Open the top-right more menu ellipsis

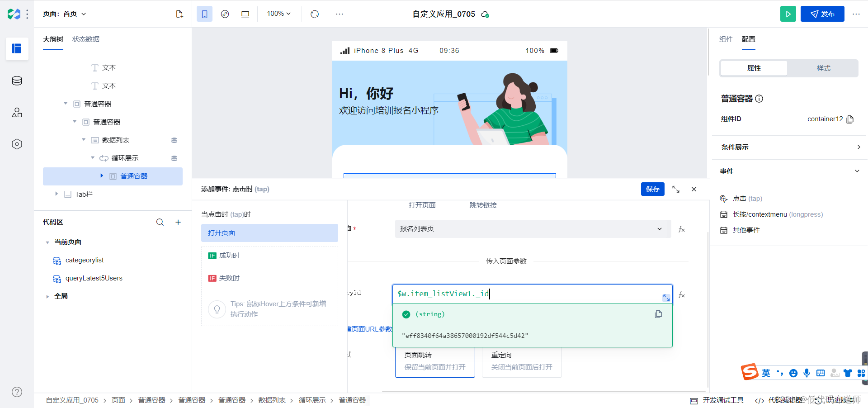(856, 14)
